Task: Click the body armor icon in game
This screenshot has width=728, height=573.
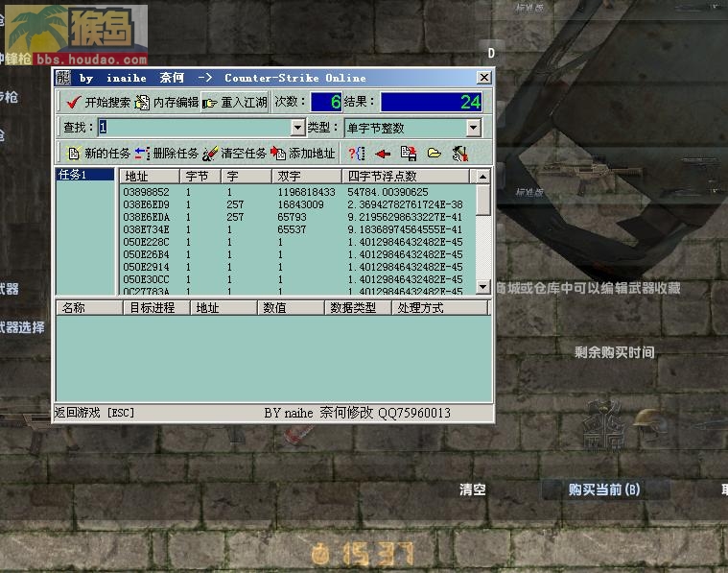Action: 604,425
